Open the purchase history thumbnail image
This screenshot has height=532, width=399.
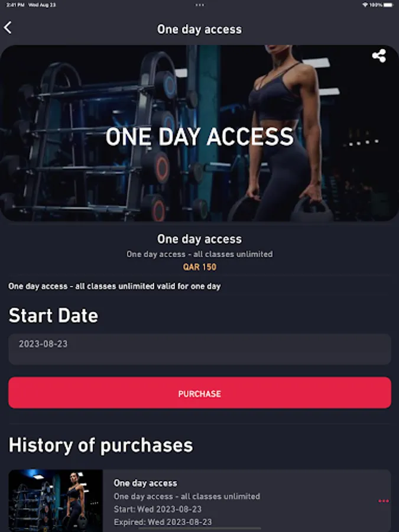pyautogui.click(x=56, y=501)
